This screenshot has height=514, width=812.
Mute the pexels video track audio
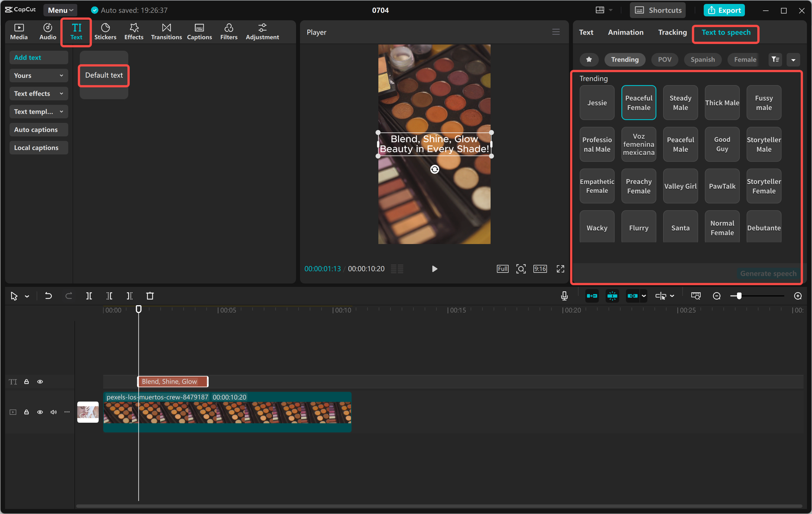[x=53, y=412]
